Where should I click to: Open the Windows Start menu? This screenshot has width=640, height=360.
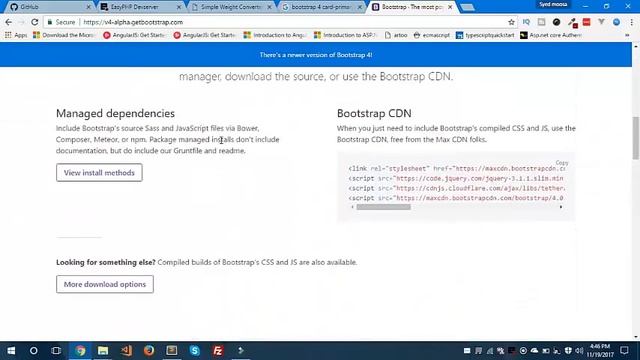coord(11,351)
